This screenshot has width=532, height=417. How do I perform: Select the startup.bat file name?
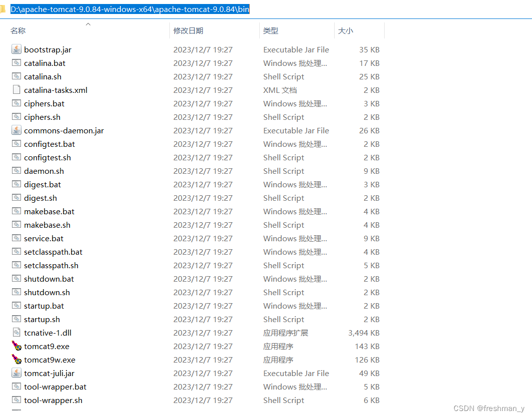point(44,306)
